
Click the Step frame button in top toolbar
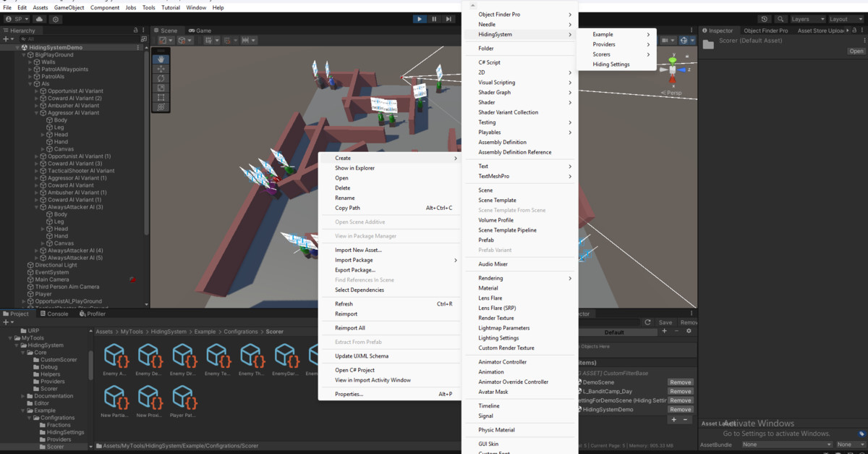pos(448,19)
